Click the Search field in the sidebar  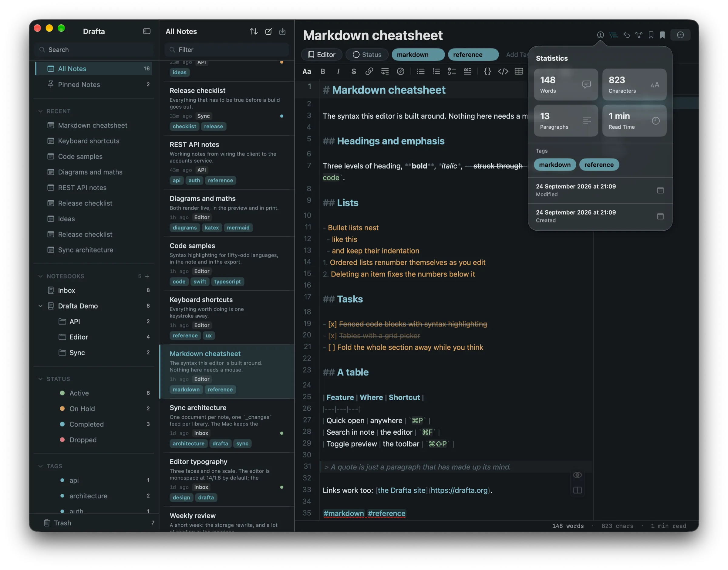94,50
